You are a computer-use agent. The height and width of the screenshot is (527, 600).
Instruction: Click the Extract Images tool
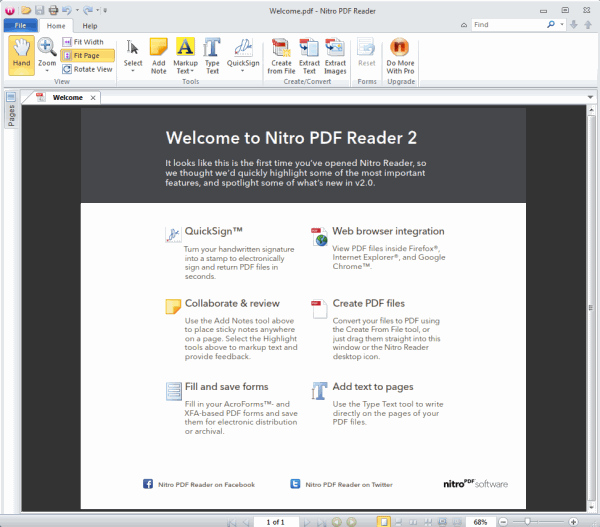[x=335, y=53]
